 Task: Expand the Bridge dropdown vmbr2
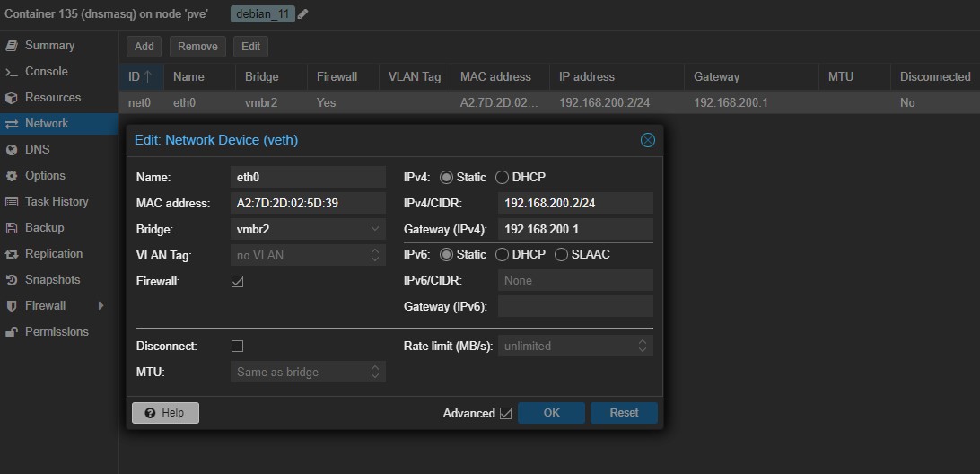point(375,229)
